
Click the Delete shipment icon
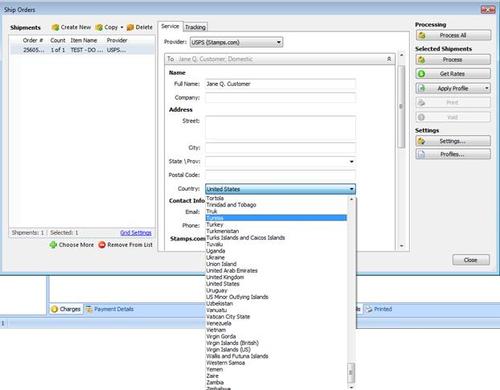click(x=130, y=27)
